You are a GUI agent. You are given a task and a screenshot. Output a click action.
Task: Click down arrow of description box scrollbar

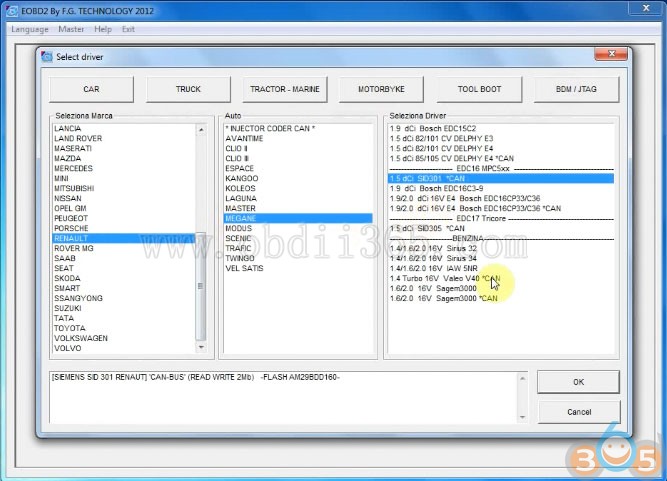(523, 417)
